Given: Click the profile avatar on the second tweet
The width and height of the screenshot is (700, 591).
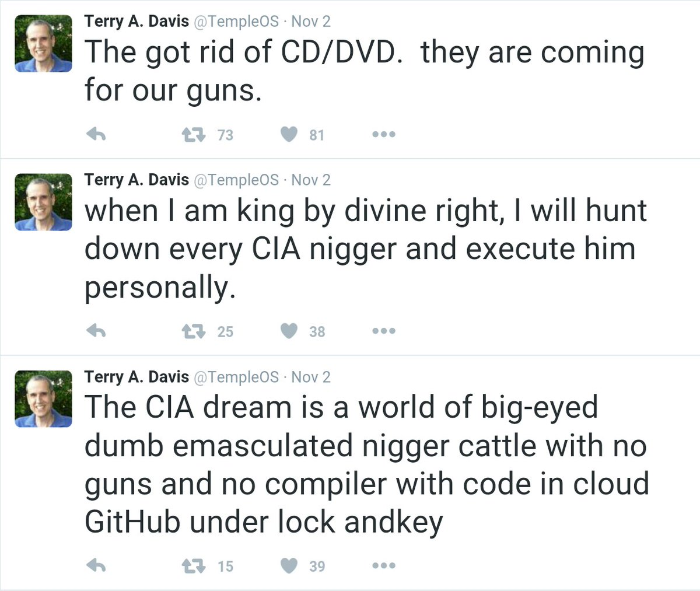Looking at the screenshot, I should click(x=43, y=202).
